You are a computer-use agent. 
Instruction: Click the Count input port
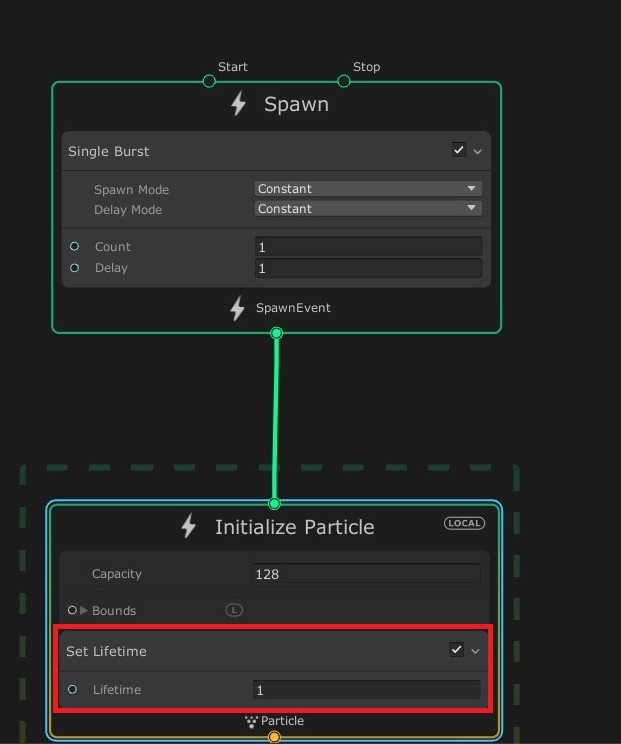point(74,246)
